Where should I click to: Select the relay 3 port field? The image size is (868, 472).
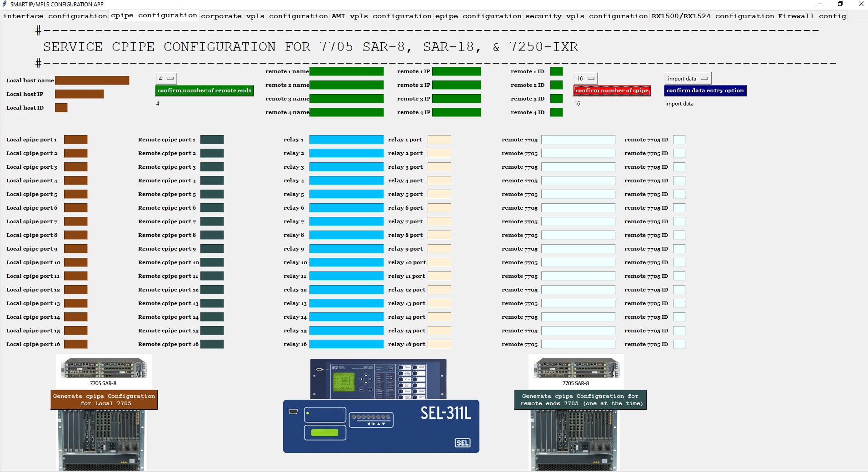(439, 167)
